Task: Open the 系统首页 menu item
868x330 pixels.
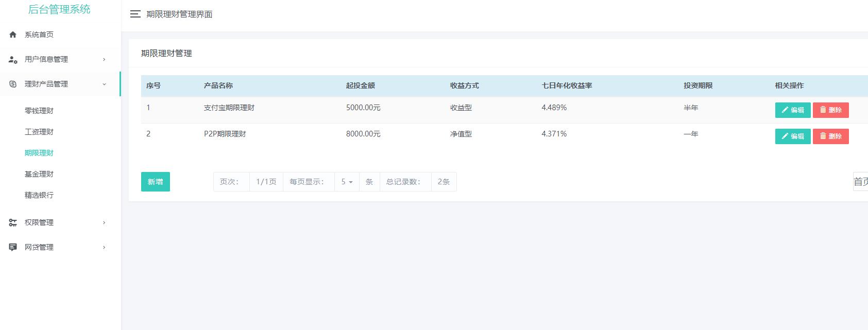Action: [x=39, y=34]
